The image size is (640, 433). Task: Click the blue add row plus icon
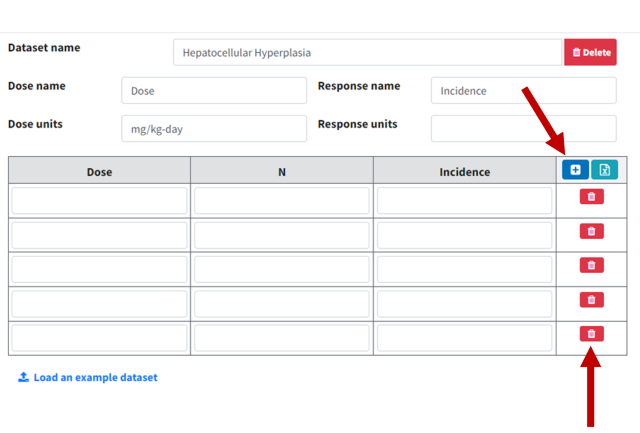click(x=575, y=170)
